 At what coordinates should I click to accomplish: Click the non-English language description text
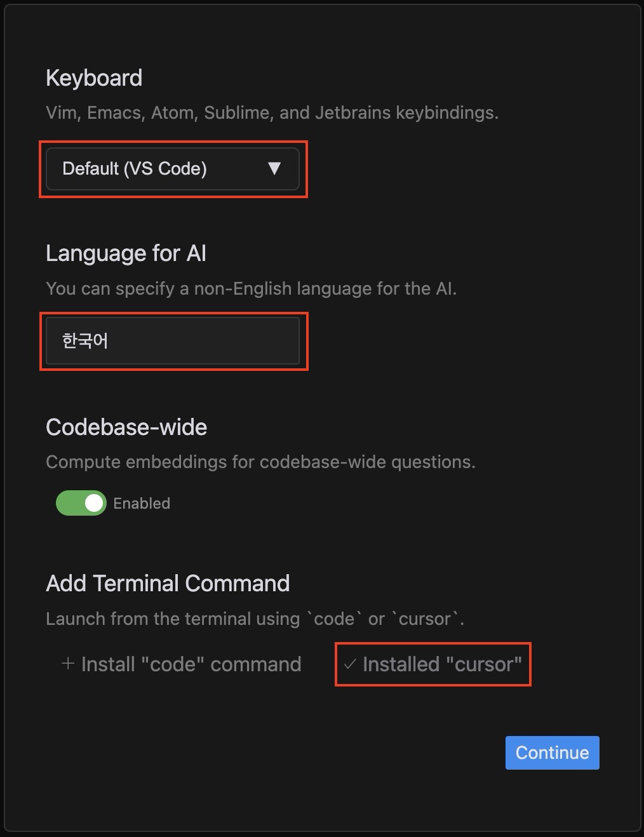(x=251, y=289)
